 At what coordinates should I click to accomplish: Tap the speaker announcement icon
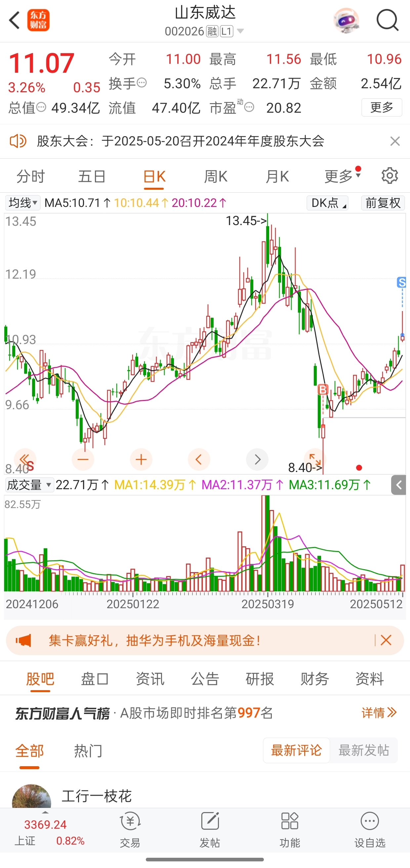pos(18,141)
